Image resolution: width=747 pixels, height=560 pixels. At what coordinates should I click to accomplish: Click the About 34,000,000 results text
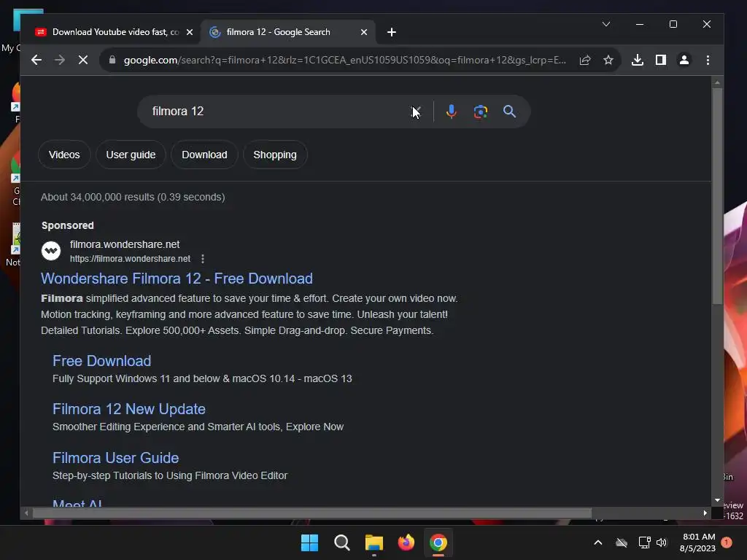(133, 197)
